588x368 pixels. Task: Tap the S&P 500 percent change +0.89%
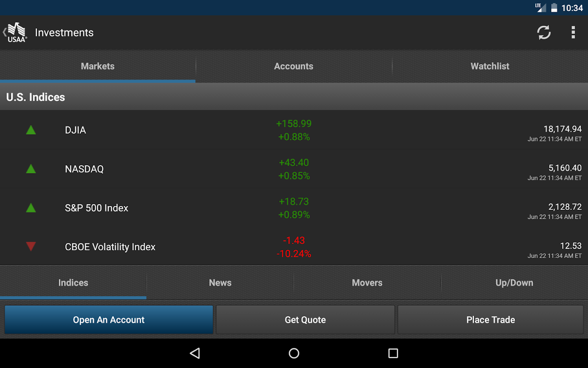(x=294, y=215)
